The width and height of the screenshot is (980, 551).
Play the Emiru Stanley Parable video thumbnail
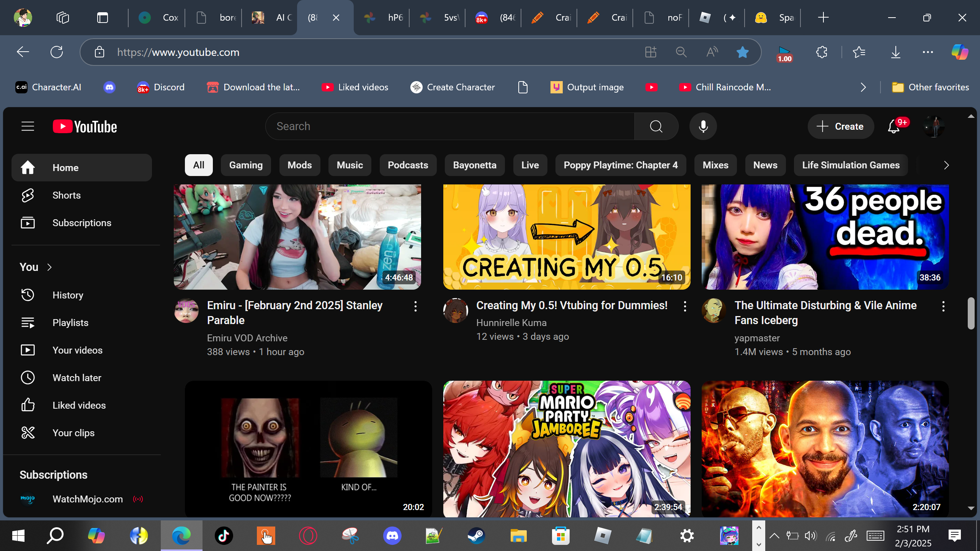click(x=297, y=237)
